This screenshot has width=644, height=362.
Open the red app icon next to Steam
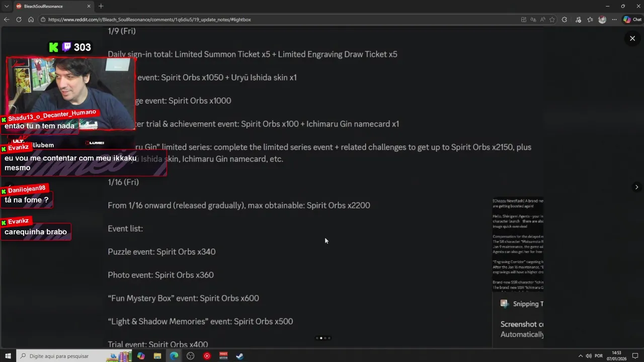pos(223,356)
